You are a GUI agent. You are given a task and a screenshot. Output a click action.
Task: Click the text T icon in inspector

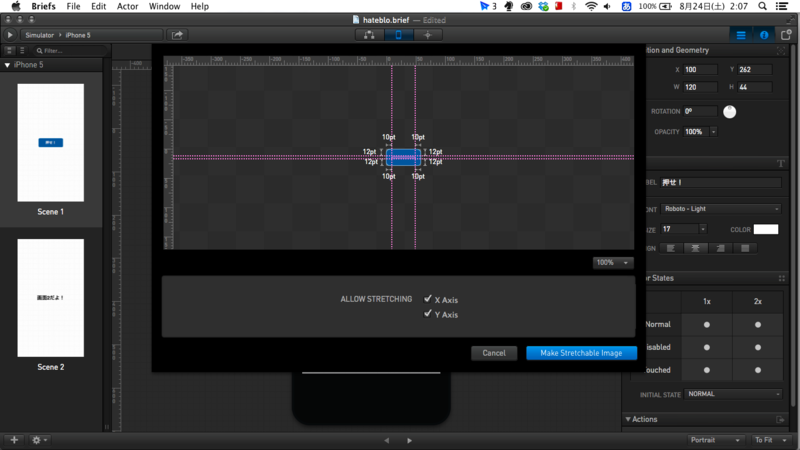[781, 163]
